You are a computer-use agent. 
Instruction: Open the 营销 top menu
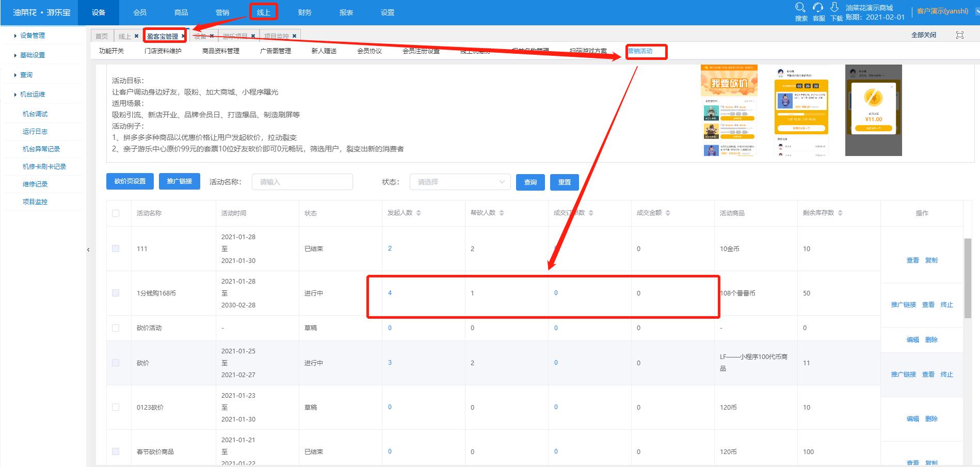(222, 12)
